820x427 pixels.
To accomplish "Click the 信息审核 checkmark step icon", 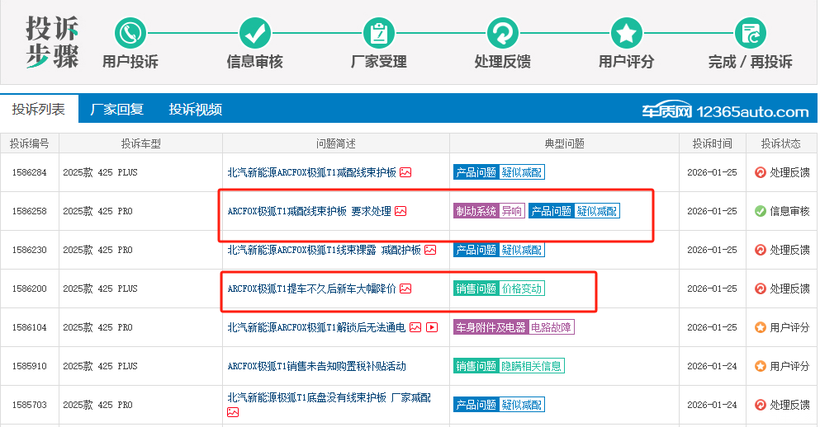I will point(254,32).
